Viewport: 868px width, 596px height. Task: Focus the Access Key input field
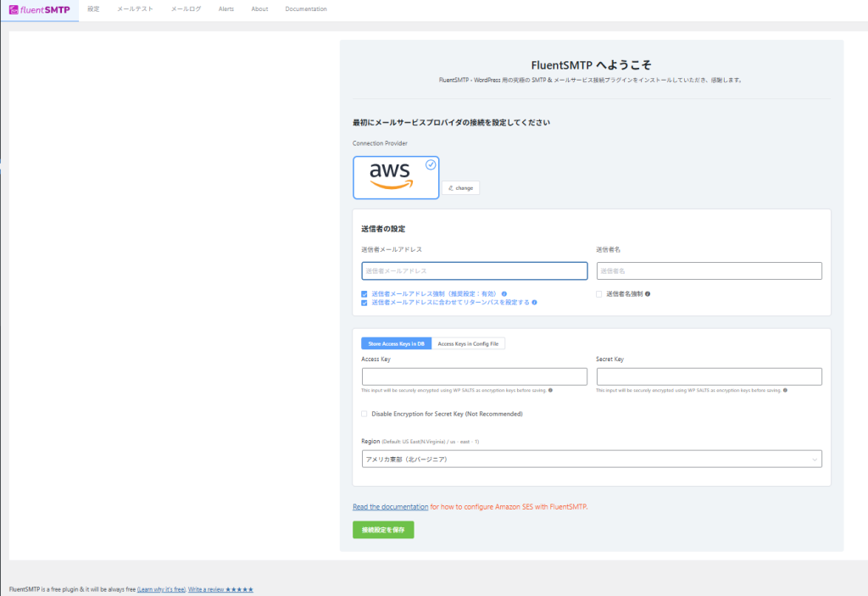[x=474, y=376]
